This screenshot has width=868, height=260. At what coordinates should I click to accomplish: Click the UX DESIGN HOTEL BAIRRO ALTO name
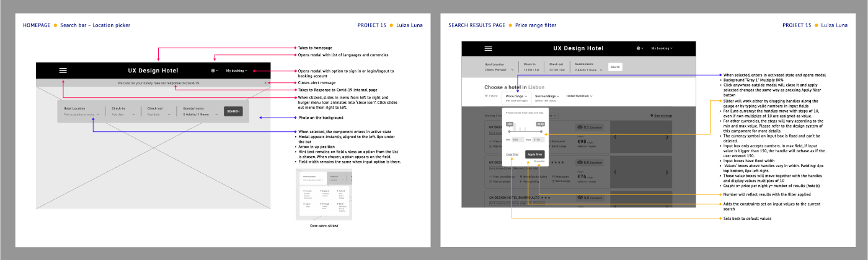click(515, 197)
